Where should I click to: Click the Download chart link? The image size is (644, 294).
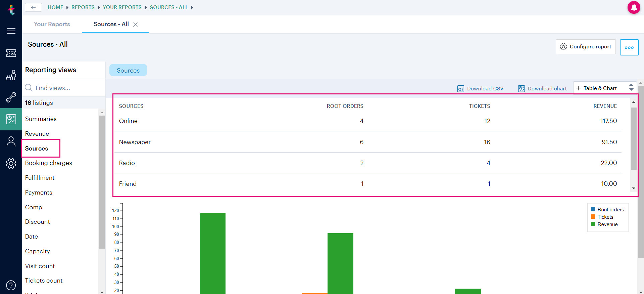pyautogui.click(x=542, y=89)
